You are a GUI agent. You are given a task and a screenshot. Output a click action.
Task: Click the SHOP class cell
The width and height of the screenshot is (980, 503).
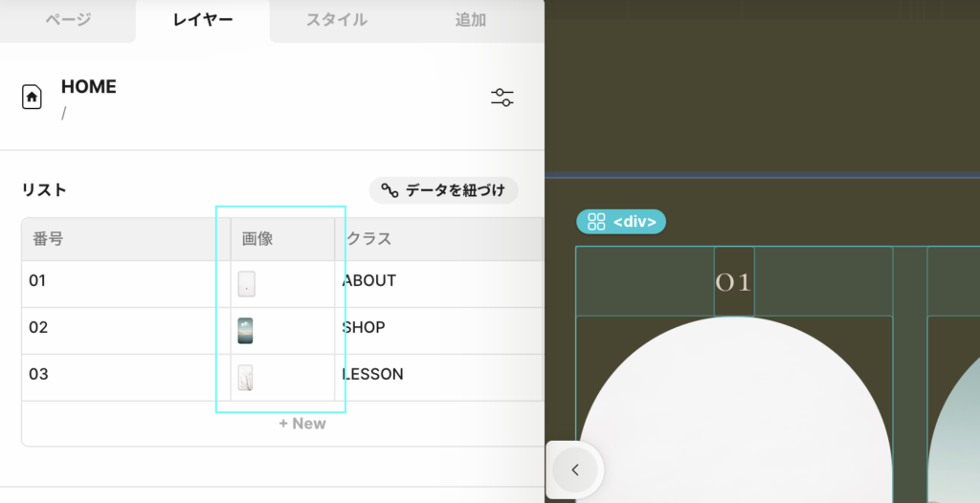[438, 331]
